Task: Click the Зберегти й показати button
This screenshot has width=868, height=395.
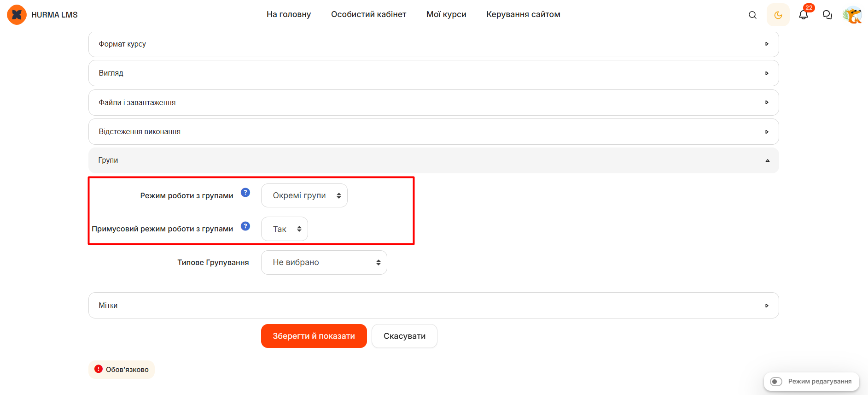Action: [314, 336]
